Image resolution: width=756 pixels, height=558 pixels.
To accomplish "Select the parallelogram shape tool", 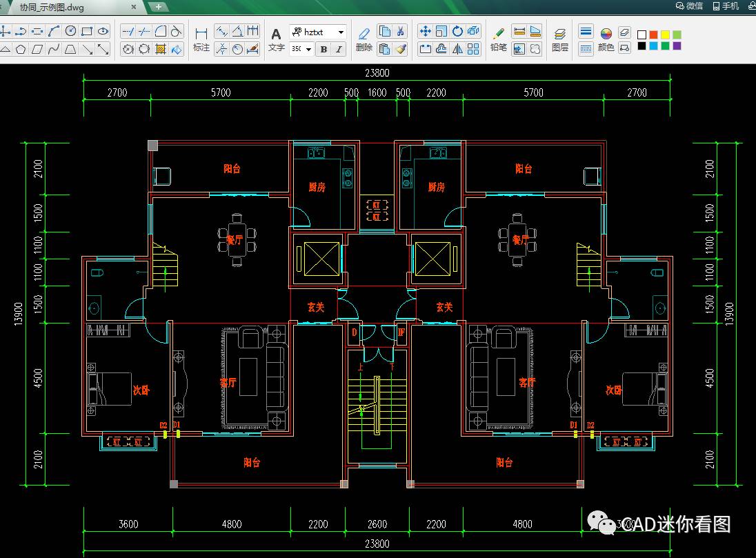I will click(x=37, y=49).
